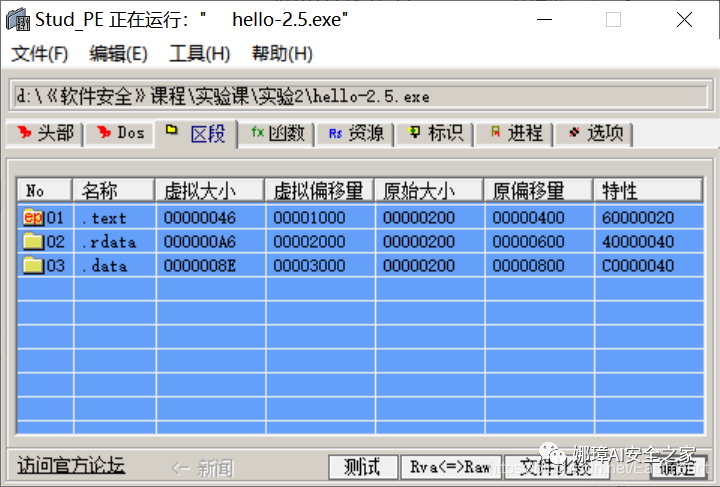This screenshot has width=720, height=487.
Task: Switch to the 标识 tab
Action: 435,134
